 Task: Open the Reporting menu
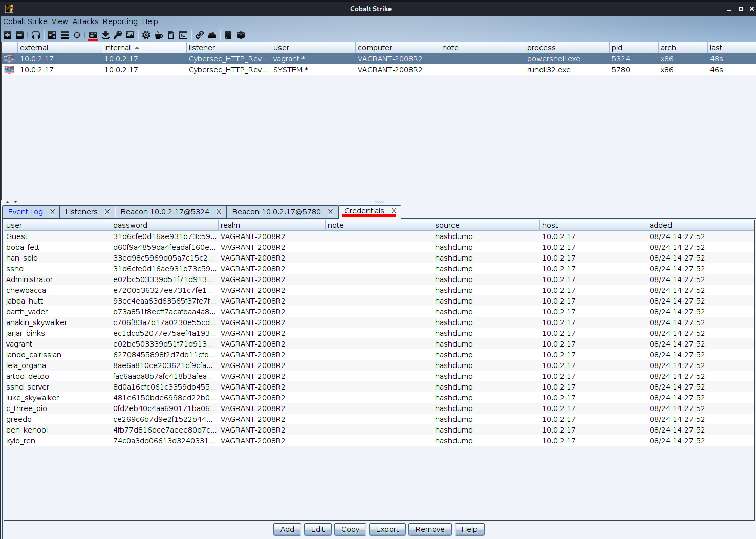[120, 21]
